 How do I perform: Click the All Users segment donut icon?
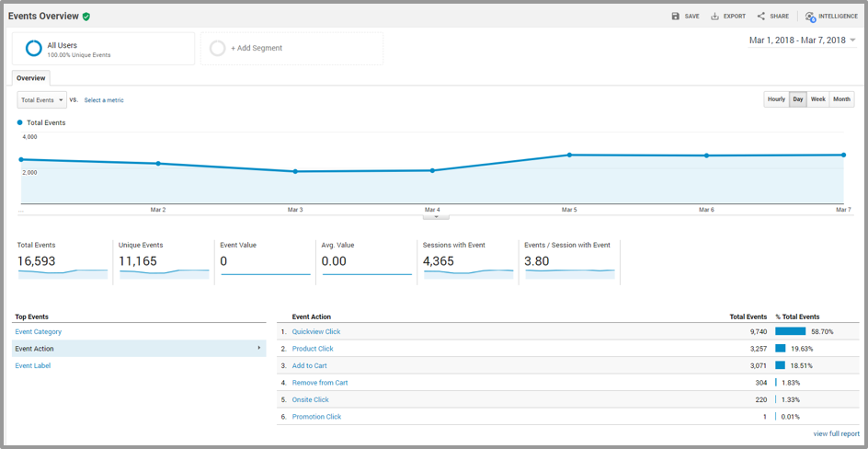tap(34, 48)
